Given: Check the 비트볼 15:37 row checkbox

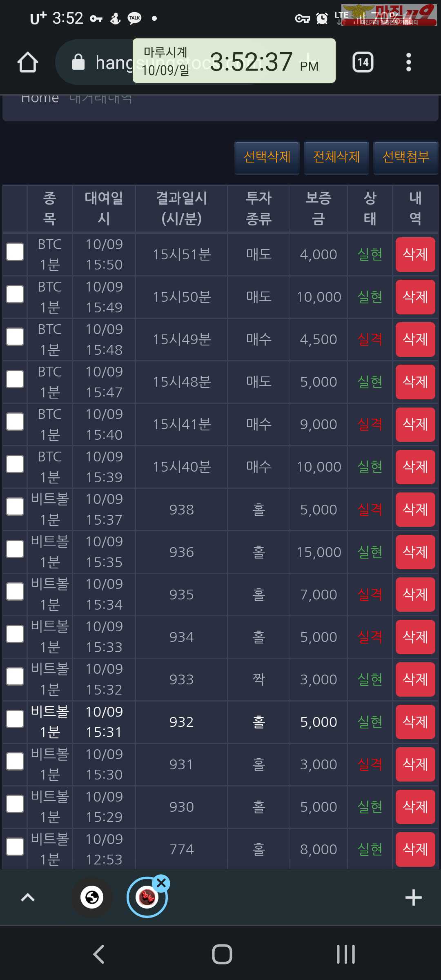Looking at the screenshot, I should pos(15,507).
